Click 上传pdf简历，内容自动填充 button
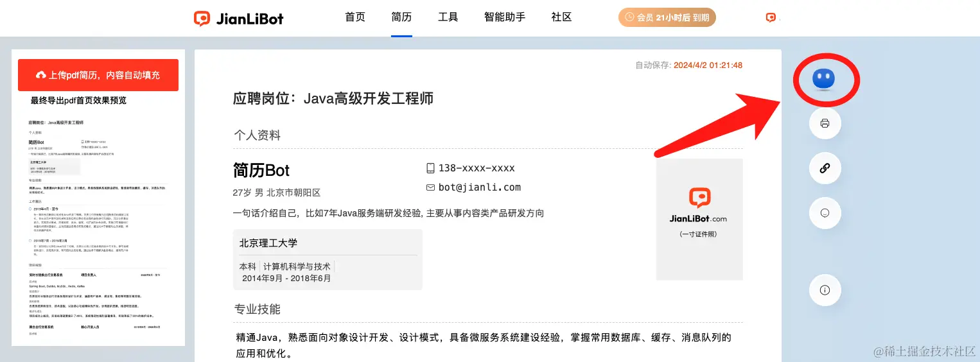980x362 pixels. (98, 75)
